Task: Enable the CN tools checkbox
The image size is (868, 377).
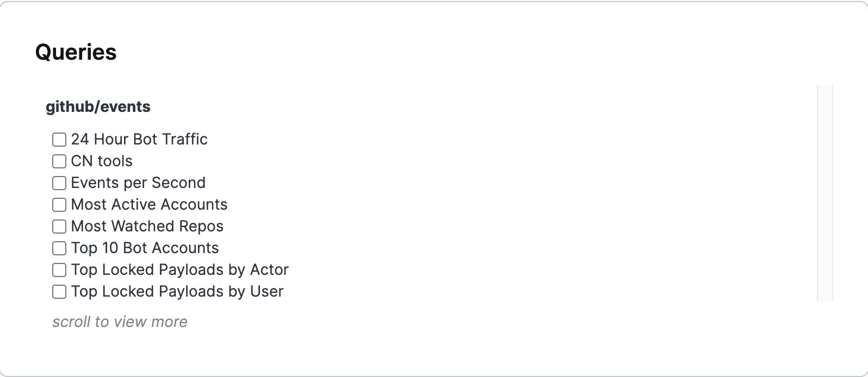Action: point(59,161)
